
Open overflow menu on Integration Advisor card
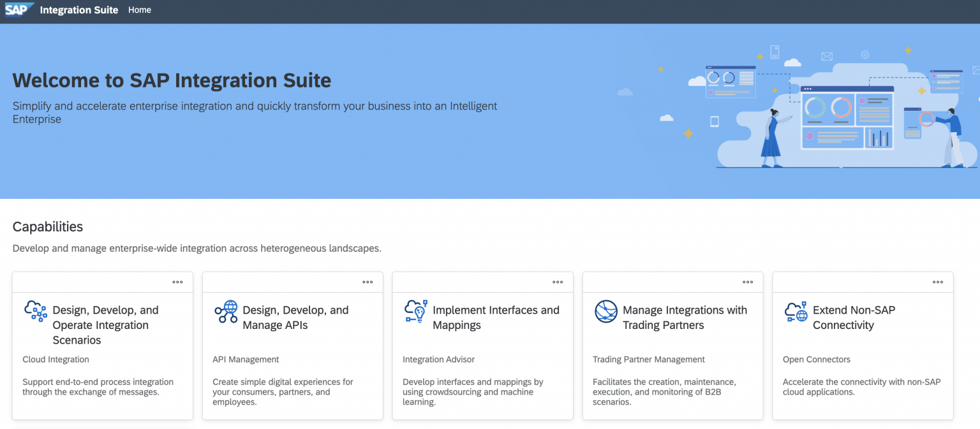pyautogui.click(x=558, y=281)
